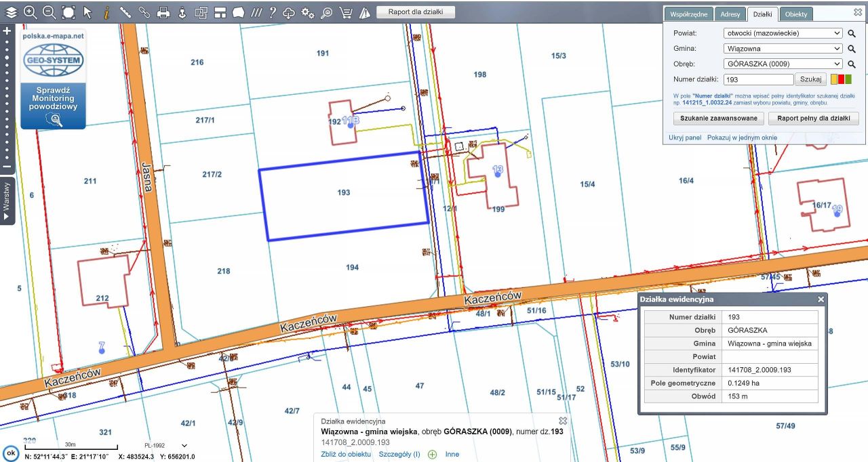Screen dimensions: 868x462
Task: Click the printer icon to print map
Action: (x=163, y=12)
